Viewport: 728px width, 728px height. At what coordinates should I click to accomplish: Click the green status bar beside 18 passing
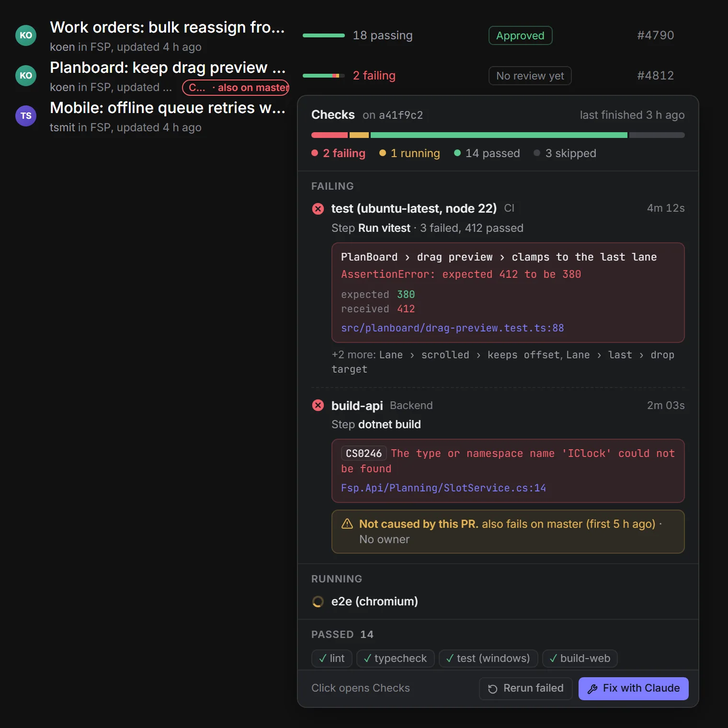click(324, 35)
